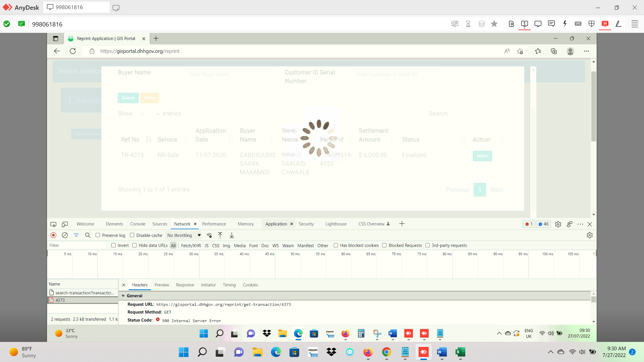This screenshot has width=644, height=362.
Task: Open the Show entries count dropdown
Action: click(148, 114)
